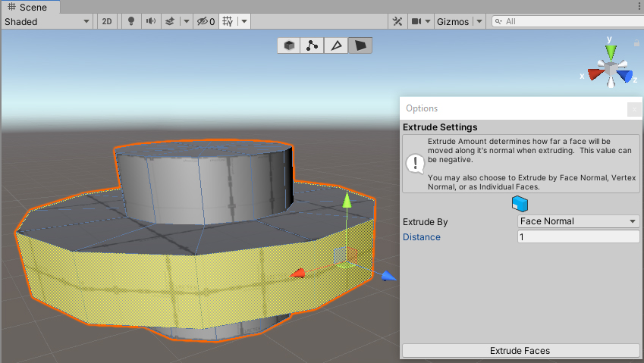Switch to the Scene tab

pos(27,7)
